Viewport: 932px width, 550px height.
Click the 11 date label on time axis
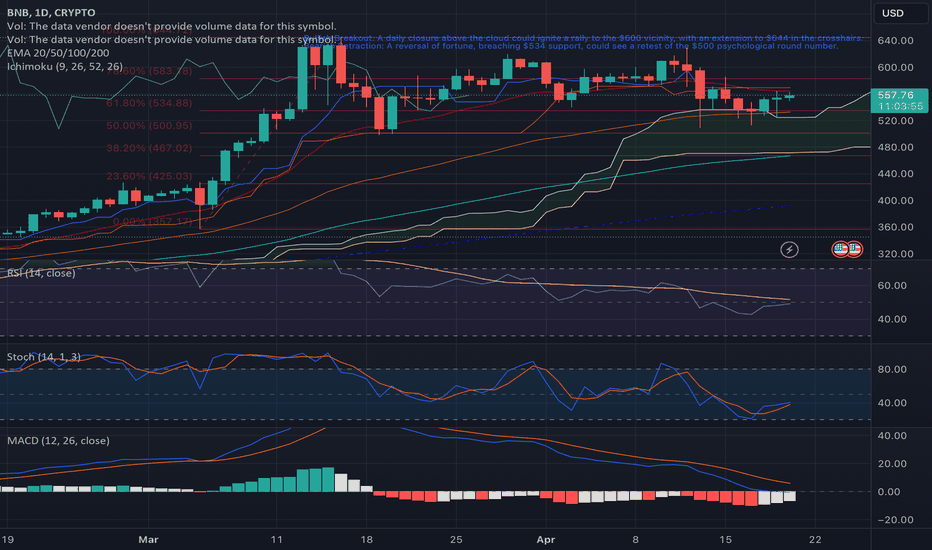pyautogui.click(x=276, y=540)
